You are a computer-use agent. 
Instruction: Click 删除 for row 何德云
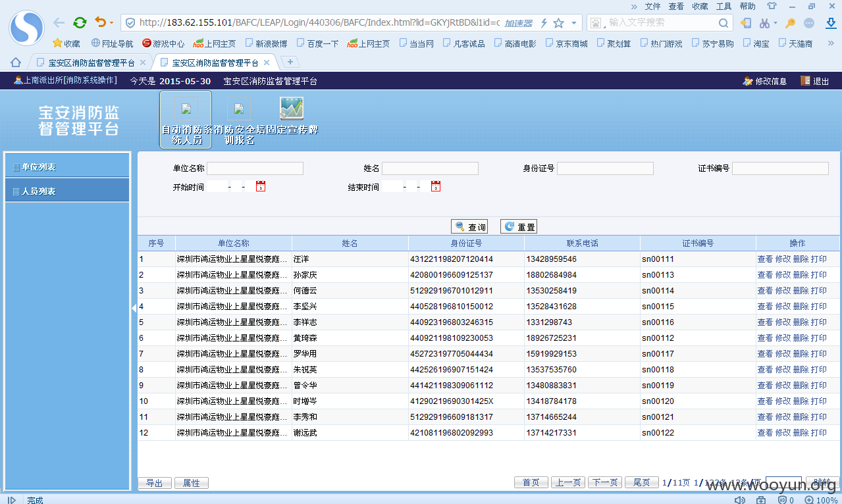click(x=801, y=291)
